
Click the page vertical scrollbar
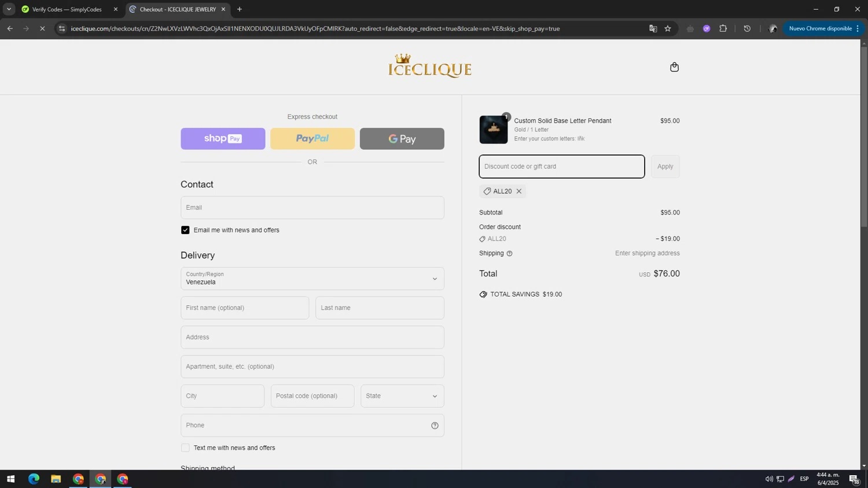pos(864,136)
